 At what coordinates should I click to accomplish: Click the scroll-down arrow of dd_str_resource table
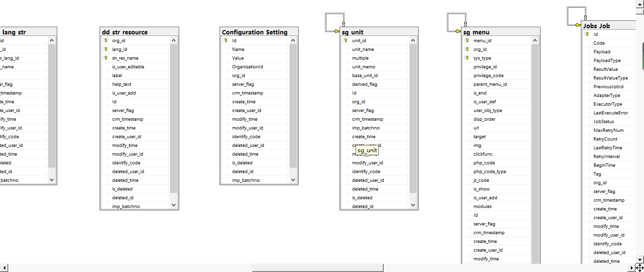click(x=174, y=205)
